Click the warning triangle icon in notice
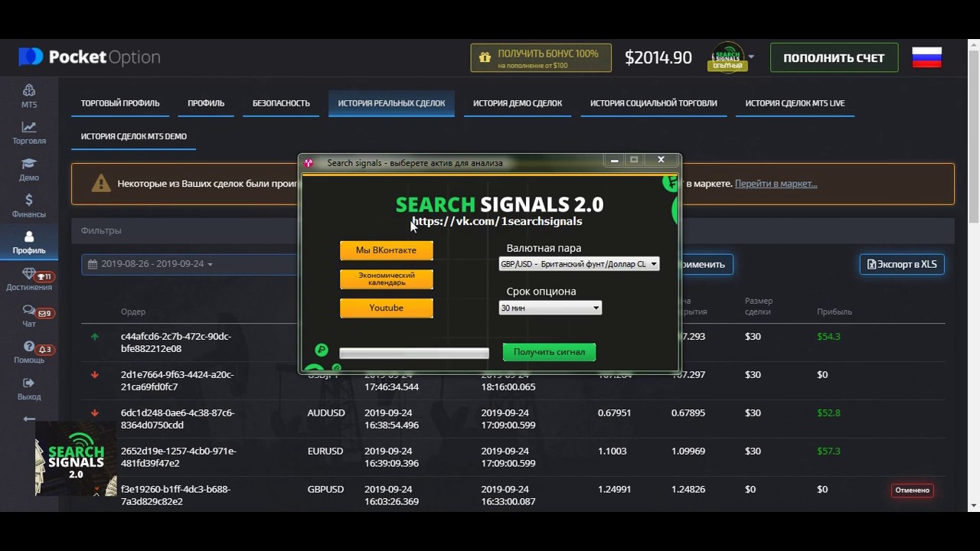980x551 pixels. pyautogui.click(x=101, y=184)
